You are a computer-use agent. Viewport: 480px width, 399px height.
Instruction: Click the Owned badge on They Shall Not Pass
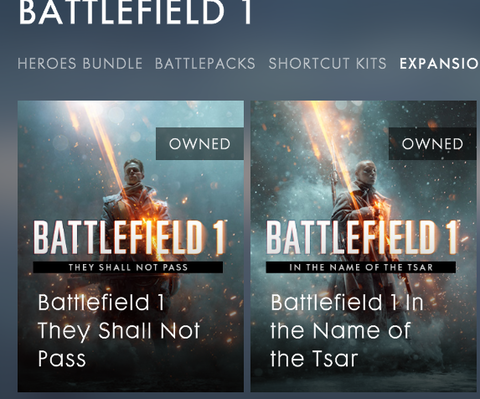200,144
